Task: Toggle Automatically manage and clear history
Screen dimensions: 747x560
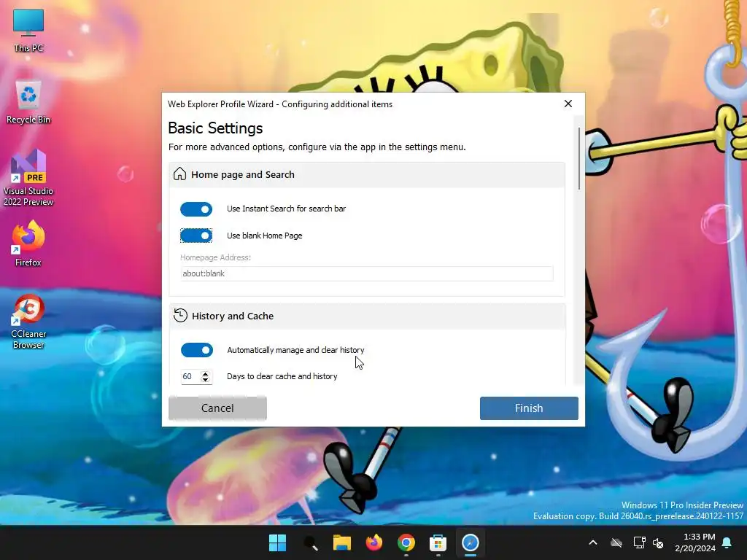Action: click(197, 350)
